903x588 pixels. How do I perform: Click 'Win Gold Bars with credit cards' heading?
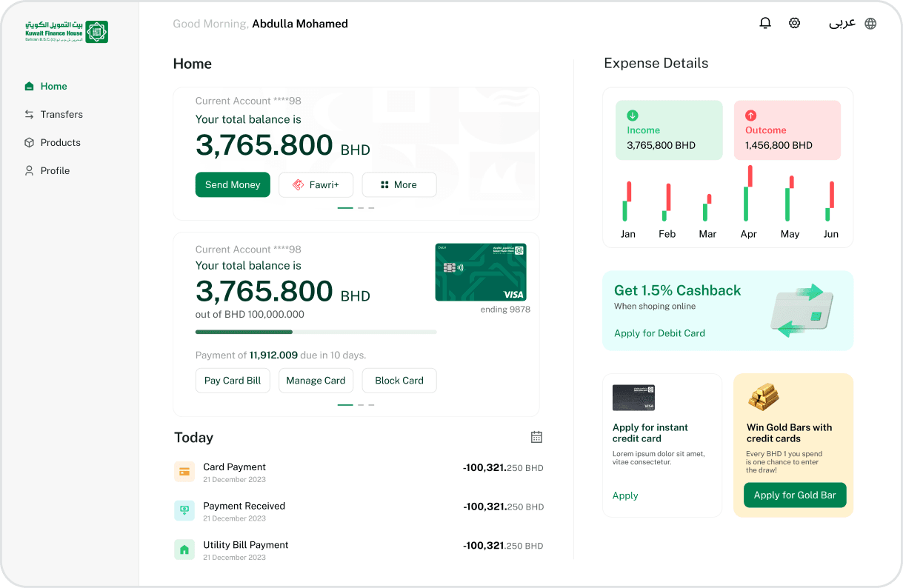click(x=789, y=432)
